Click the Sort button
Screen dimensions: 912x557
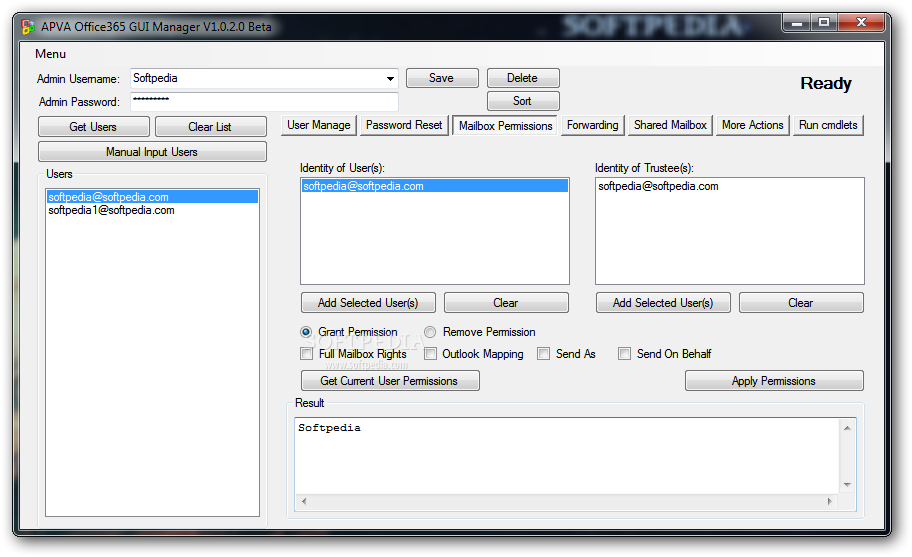tap(523, 101)
